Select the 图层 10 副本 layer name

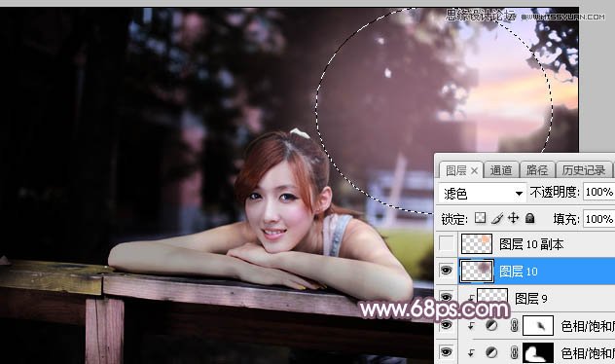[x=531, y=244]
